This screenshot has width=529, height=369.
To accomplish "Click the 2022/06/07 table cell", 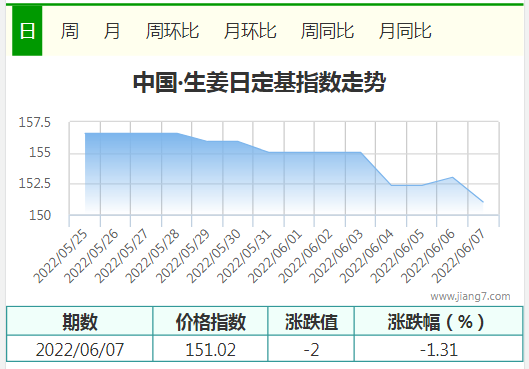I will pos(80,349).
